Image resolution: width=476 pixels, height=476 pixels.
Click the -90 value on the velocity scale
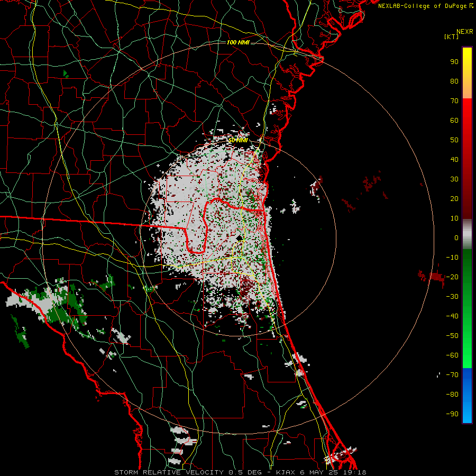tap(452, 414)
